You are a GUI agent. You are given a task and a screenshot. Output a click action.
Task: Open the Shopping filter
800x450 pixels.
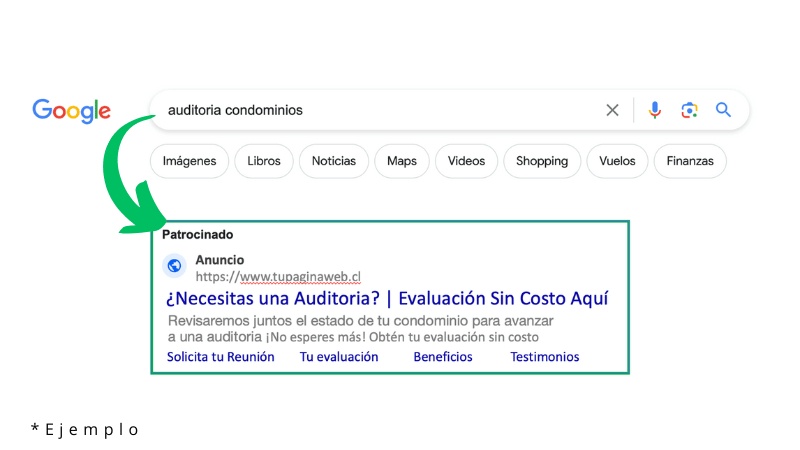(542, 161)
